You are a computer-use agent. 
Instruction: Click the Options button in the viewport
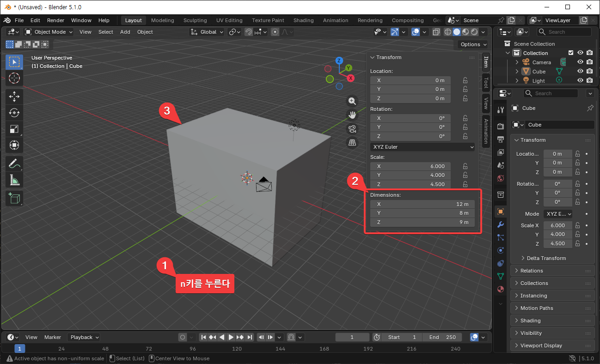473,44
